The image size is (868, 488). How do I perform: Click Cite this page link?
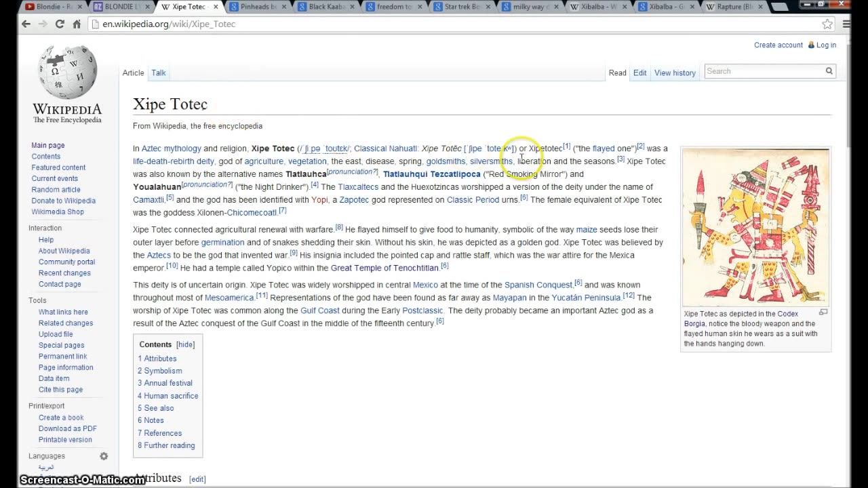coord(60,389)
